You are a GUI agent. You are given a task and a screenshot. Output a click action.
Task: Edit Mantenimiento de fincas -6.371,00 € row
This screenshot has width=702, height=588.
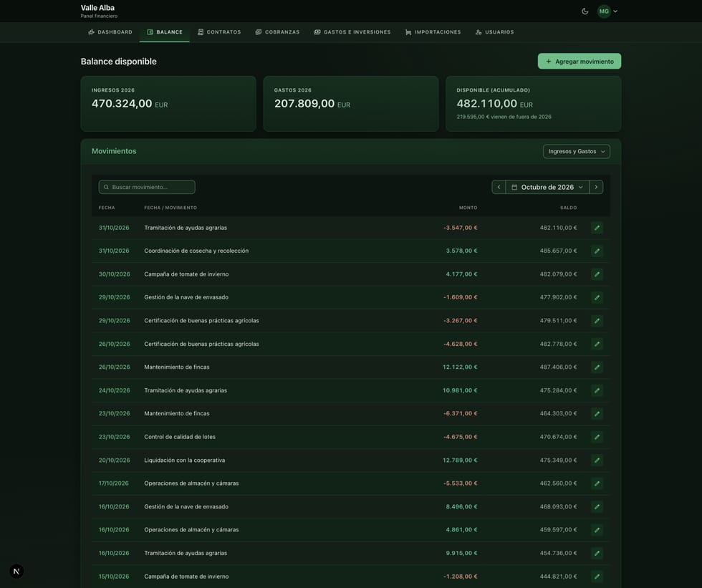pyautogui.click(x=597, y=414)
